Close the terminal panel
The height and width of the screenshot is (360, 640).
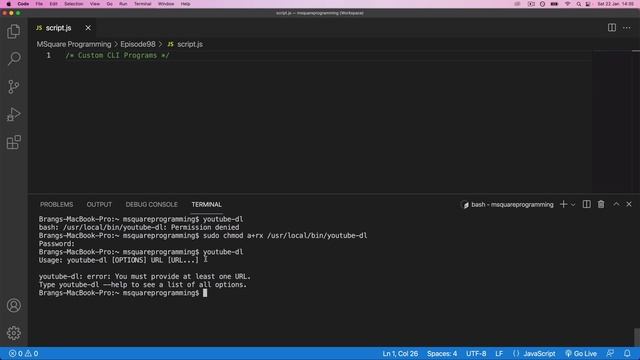[629, 204]
